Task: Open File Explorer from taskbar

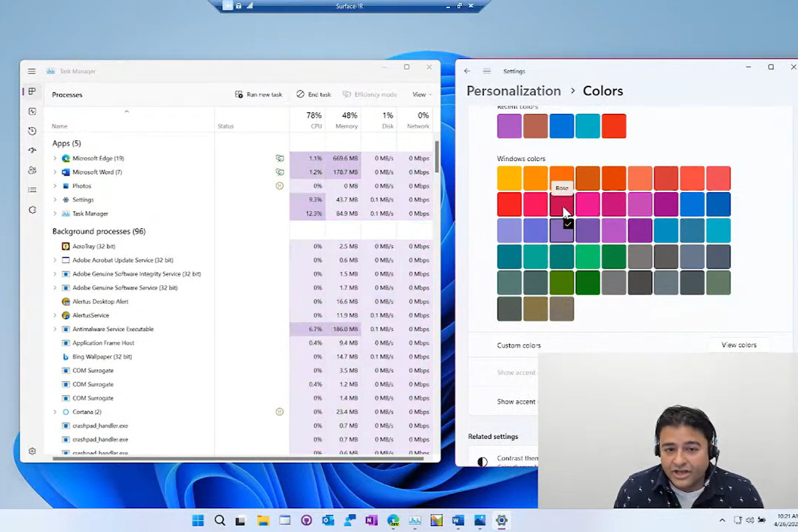Action: pyautogui.click(x=263, y=520)
